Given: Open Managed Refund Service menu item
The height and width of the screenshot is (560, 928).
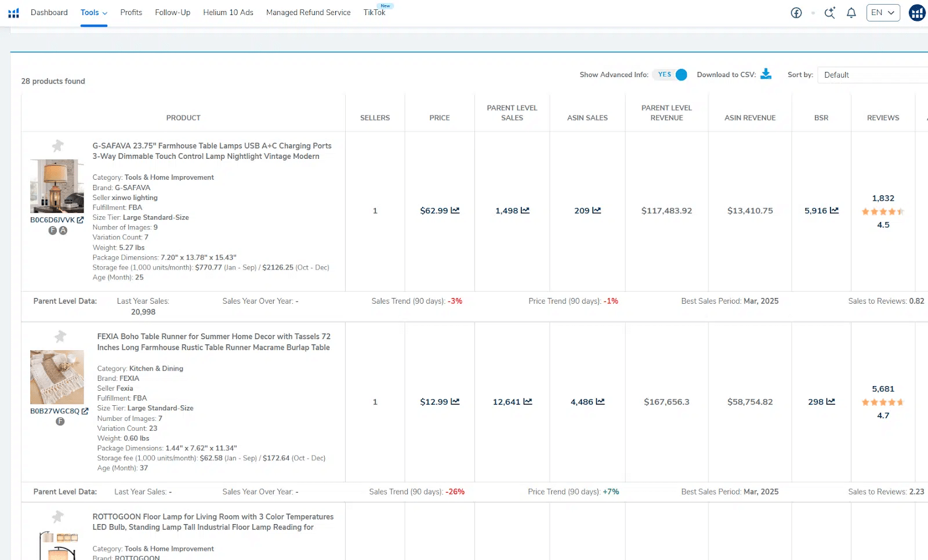Looking at the screenshot, I should point(308,13).
